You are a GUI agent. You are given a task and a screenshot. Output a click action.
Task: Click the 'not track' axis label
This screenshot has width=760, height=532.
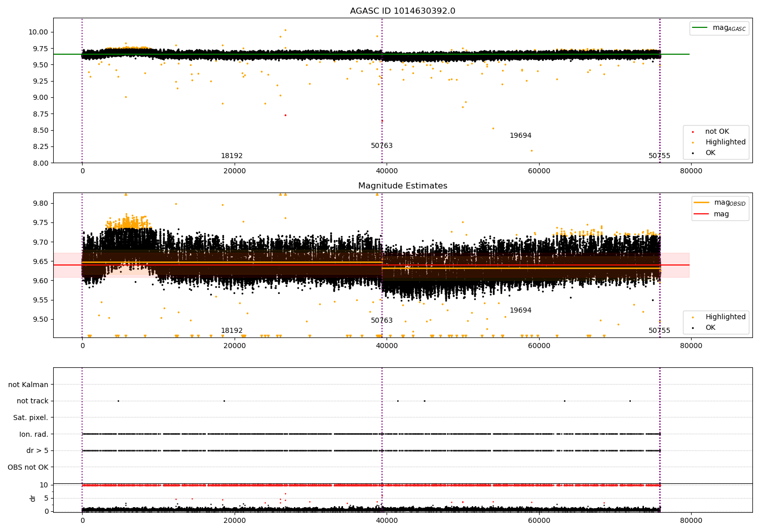[32, 401]
